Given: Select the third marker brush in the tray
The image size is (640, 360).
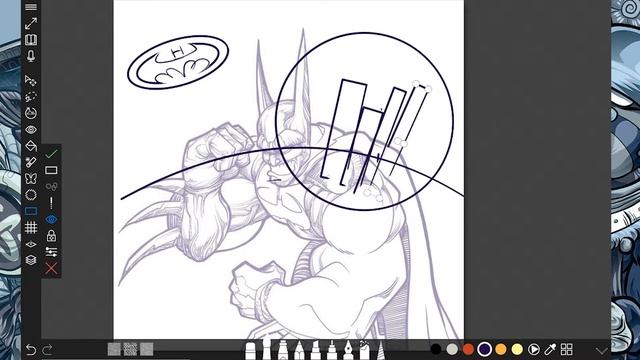Looking at the screenshot, I should point(283,350).
